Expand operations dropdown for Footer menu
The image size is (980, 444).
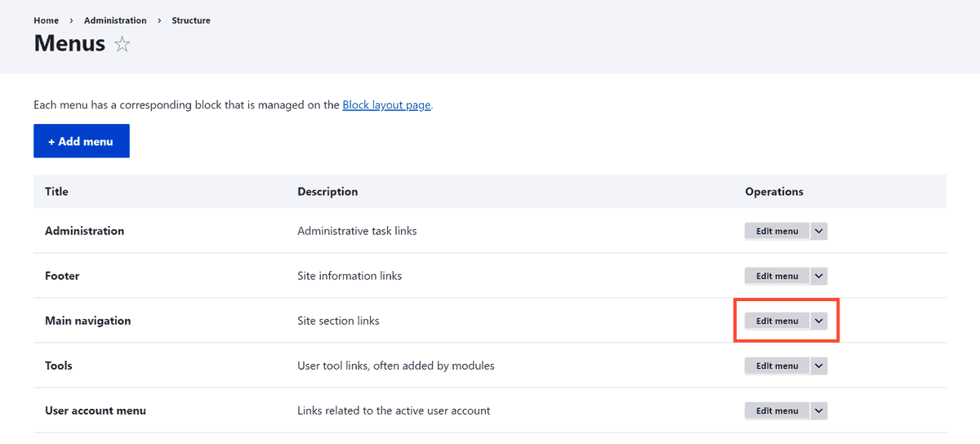[x=819, y=276]
